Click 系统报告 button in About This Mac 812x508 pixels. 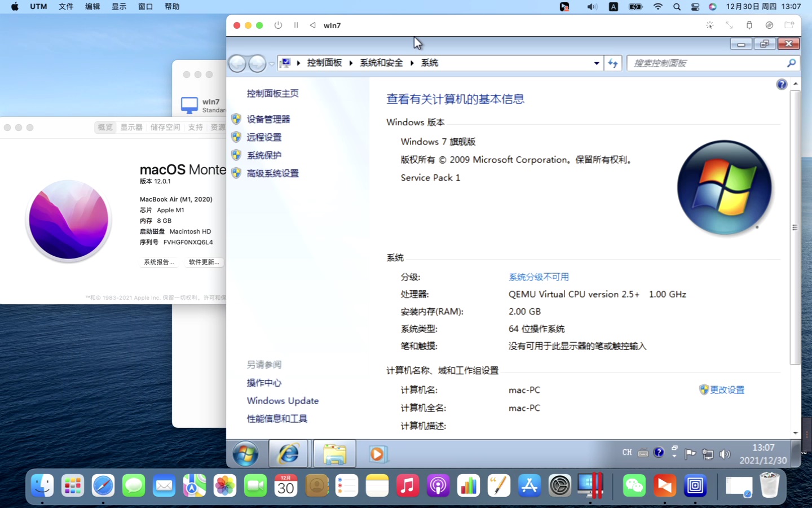click(x=159, y=262)
